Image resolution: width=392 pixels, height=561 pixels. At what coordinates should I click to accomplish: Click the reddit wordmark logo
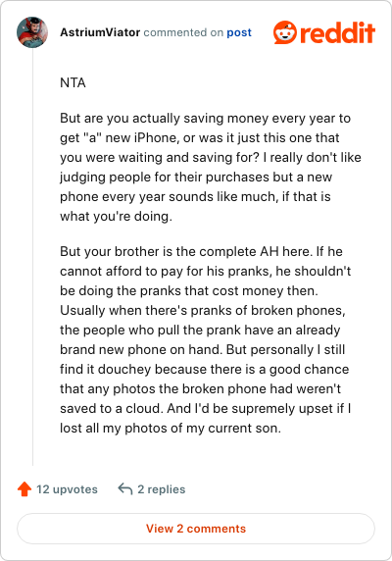click(x=337, y=32)
